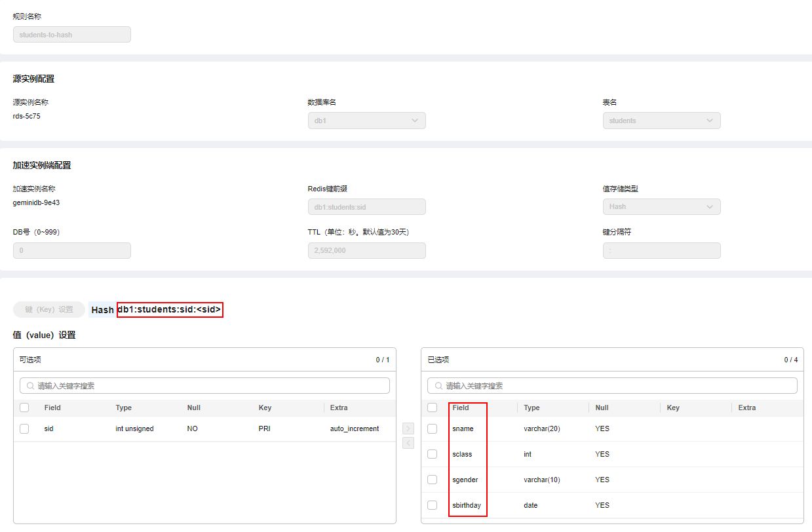Check the sclass row checkbox

[x=432, y=454]
